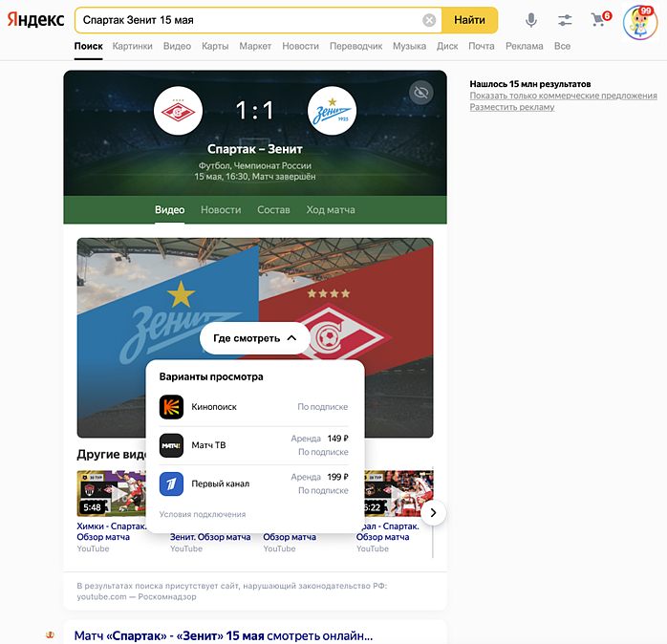This screenshot has width=667, height=644.
Task: Click the Разместить рекламу link
Action: coord(512,107)
